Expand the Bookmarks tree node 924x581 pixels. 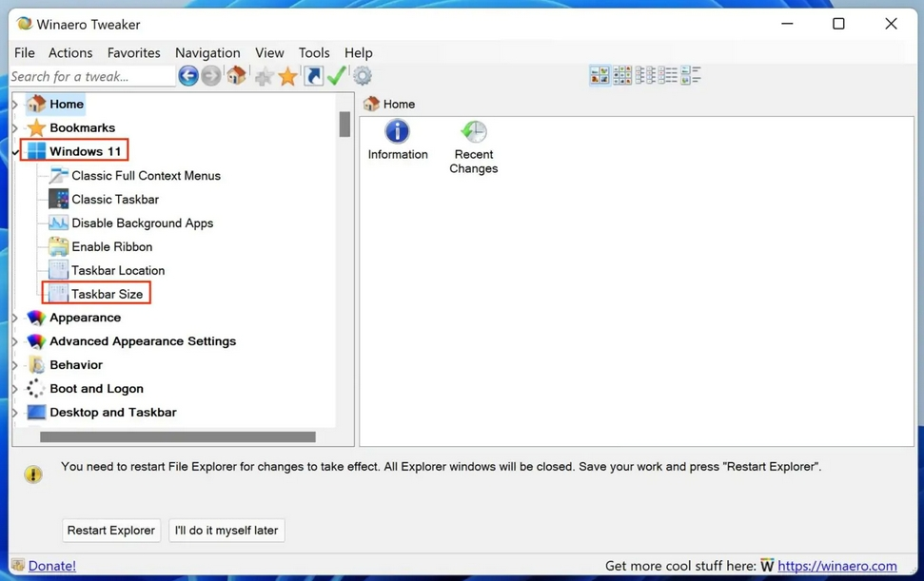15,127
